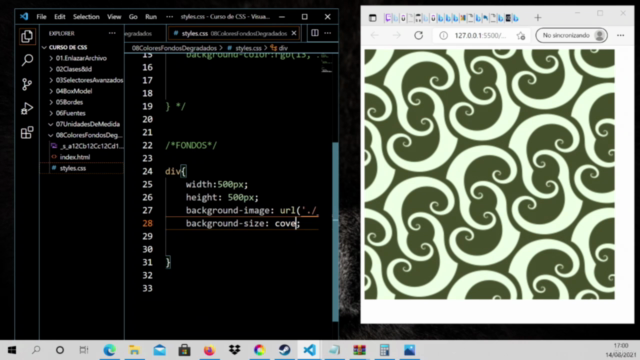Viewport: 640px width, 360px height.
Task: Open Calculator from the taskbar
Action: click(x=384, y=350)
